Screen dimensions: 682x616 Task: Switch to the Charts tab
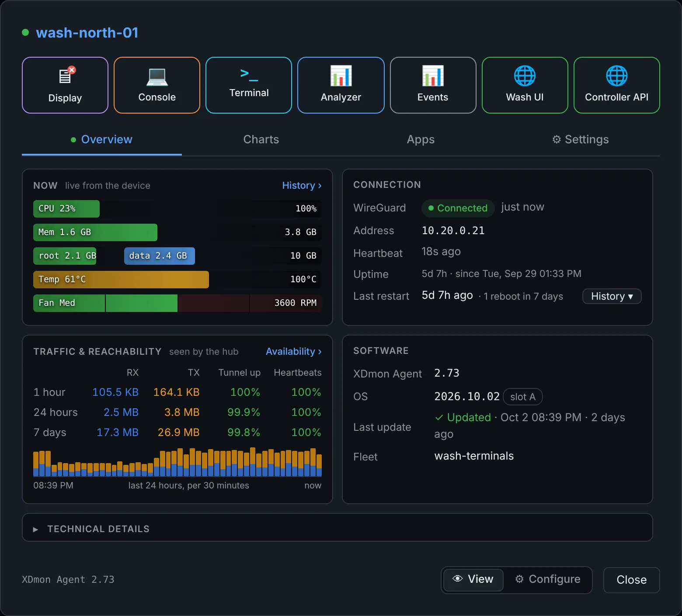pyautogui.click(x=261, y=140)
